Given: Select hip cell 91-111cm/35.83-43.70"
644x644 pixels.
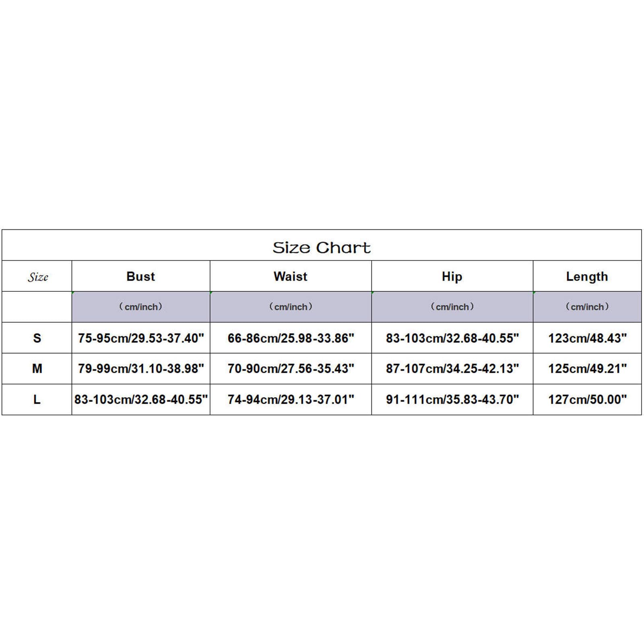Looking at the screenshot, I should (x=452, y=399).
